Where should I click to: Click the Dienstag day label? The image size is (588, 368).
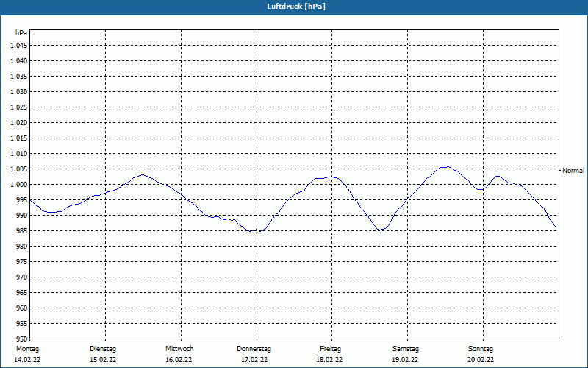pyautogui.click(x=103, y=349)
